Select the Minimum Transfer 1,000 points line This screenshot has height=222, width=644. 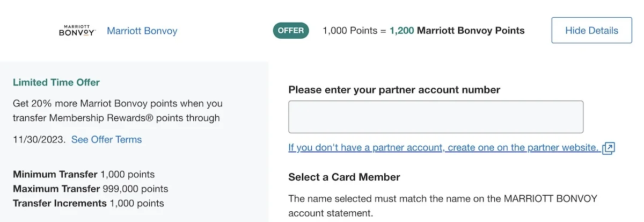[84, 174]
